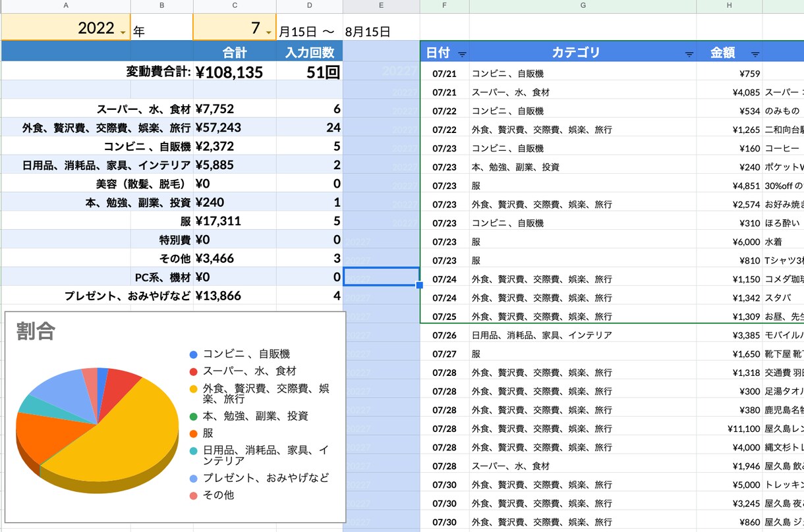Open the 金額 column filter icon
The height and width of the screenshot is (532, 804).
(x=755, y=54)
